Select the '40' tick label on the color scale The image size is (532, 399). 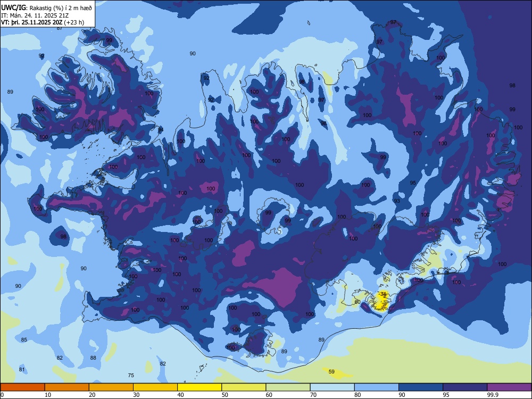tap(180, 395)
